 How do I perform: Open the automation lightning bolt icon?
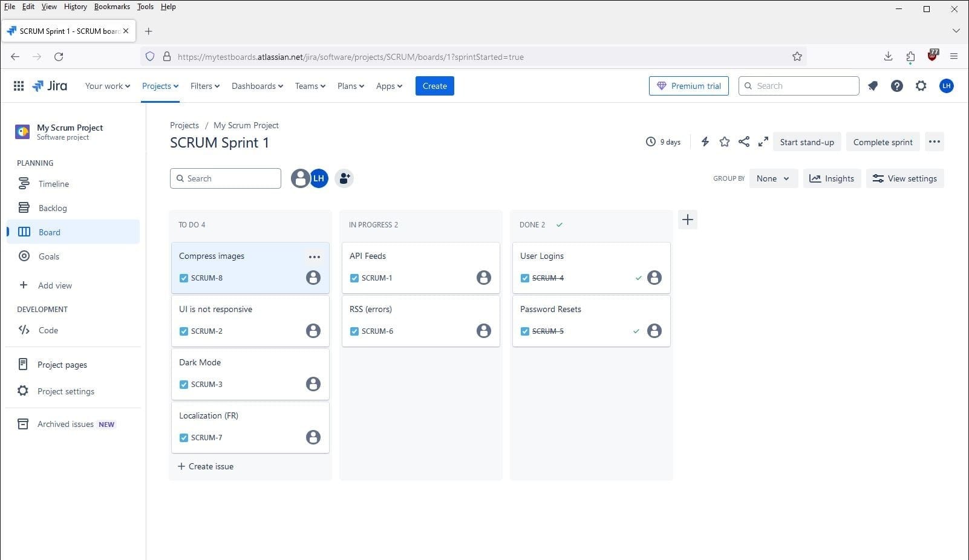coord(705,142)
